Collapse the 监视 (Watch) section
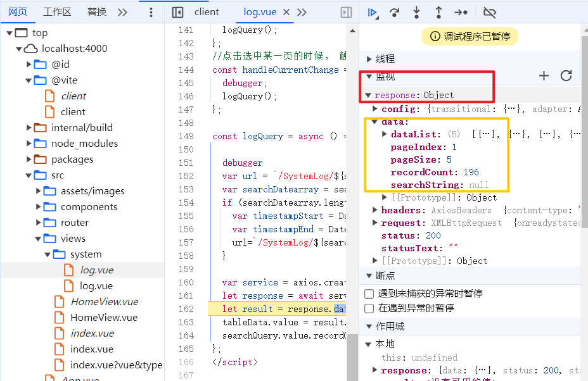The image size is (588, 381). click(x=369, y=77)
